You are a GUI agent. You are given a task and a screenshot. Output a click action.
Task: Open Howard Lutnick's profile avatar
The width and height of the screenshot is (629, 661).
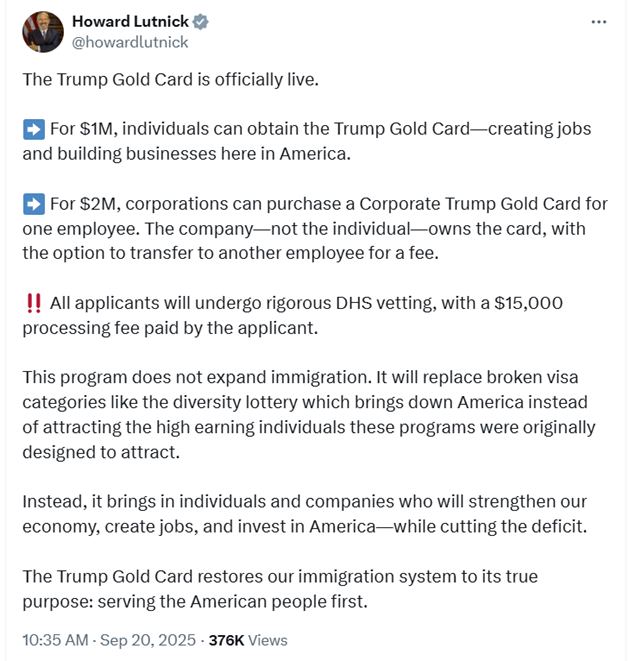(x=42, y=32)
